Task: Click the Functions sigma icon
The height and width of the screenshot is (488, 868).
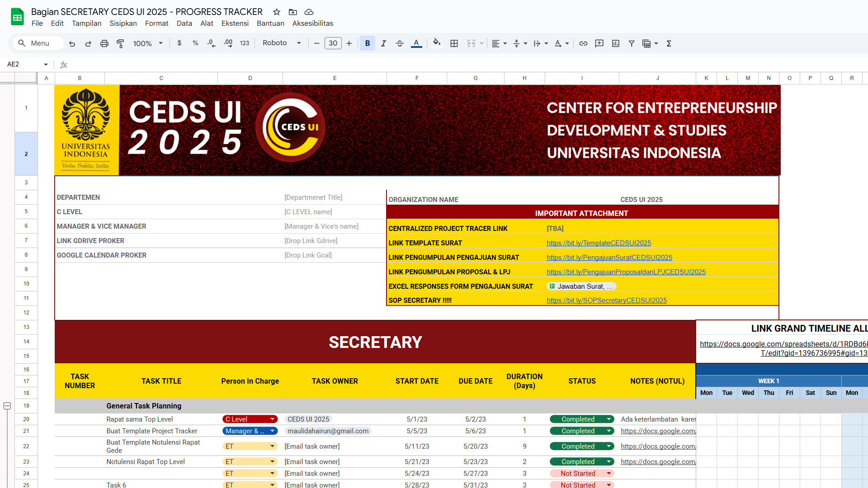Action: (669, 43)
